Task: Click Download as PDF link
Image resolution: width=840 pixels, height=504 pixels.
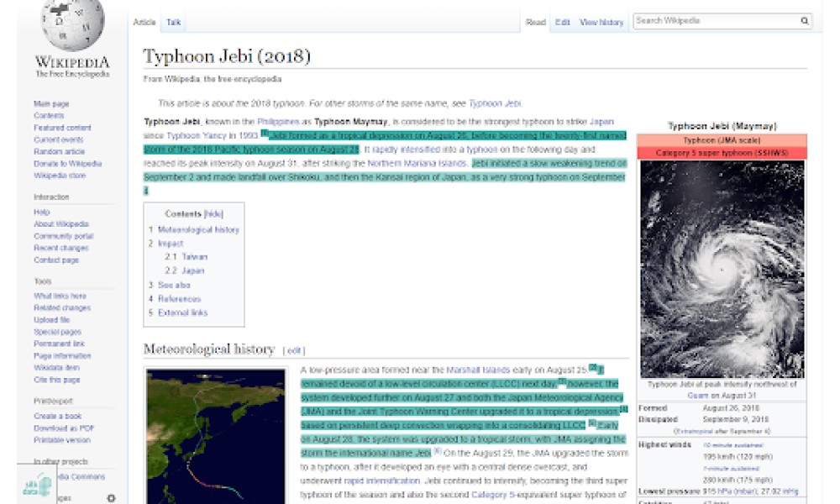Action: [64, 428]
